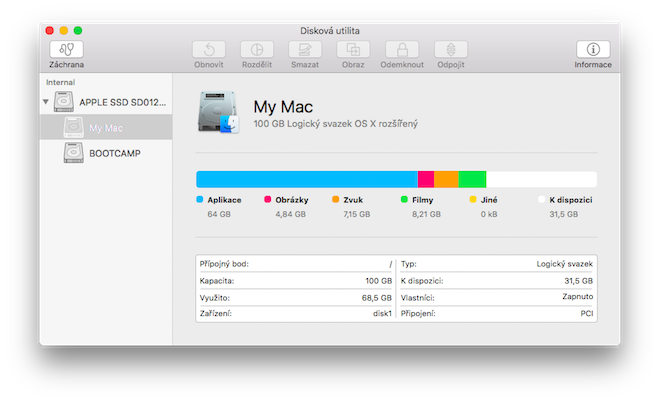Click the Záchrana first aid icon
This screenshot has width=660, height=402.
click(x=67, y=50)
